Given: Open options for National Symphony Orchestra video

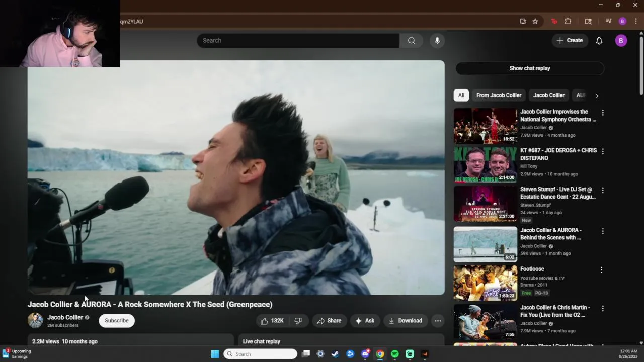Looking at the screenshot, I should 602,113.
